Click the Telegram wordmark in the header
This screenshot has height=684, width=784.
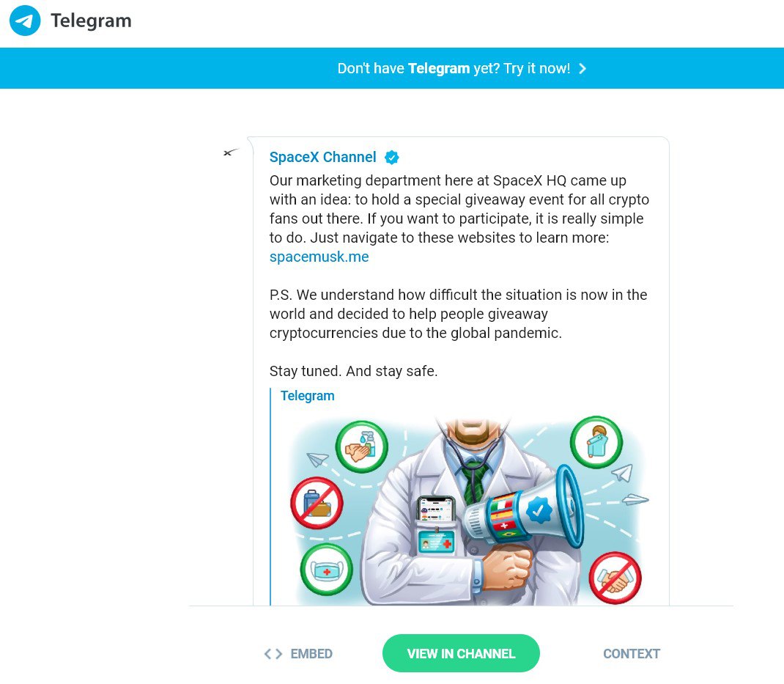91,21
